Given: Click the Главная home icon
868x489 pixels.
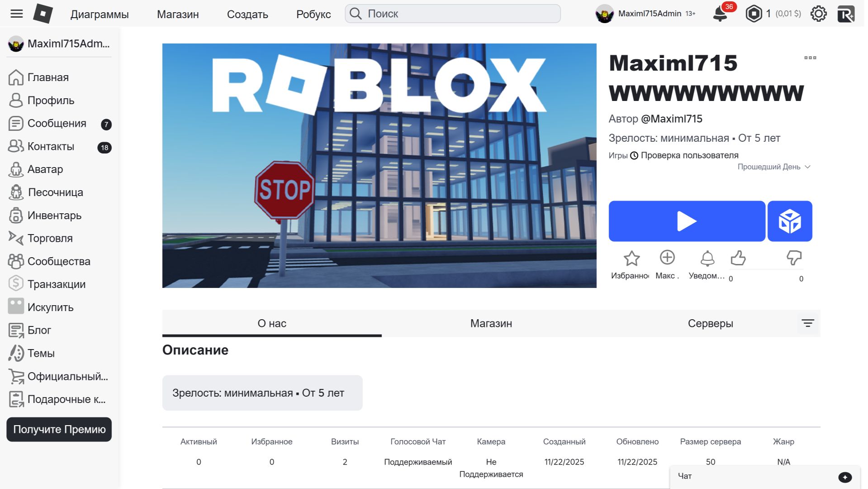Looking at the screenshot, I should (x=16, y=77).
